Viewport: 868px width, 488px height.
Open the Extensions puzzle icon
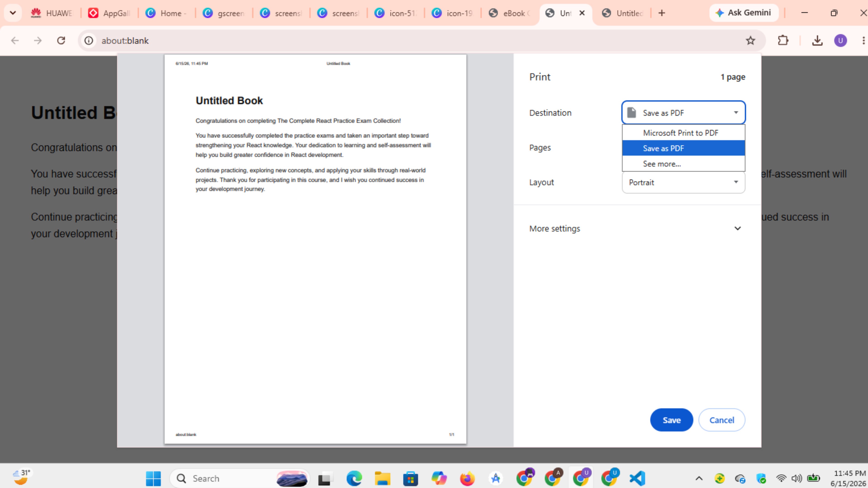point(783,41)
